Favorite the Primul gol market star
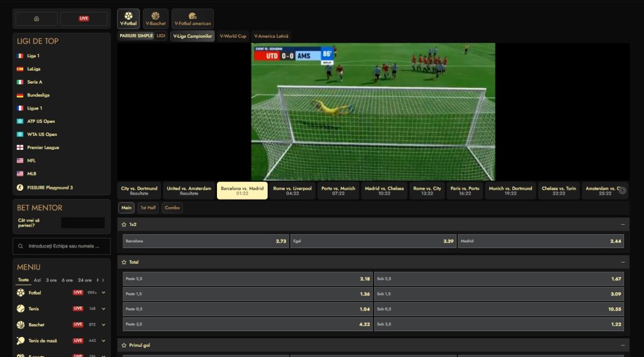This screenshot has width=644, height=357. pyautogui.click(x=124, y=346)
